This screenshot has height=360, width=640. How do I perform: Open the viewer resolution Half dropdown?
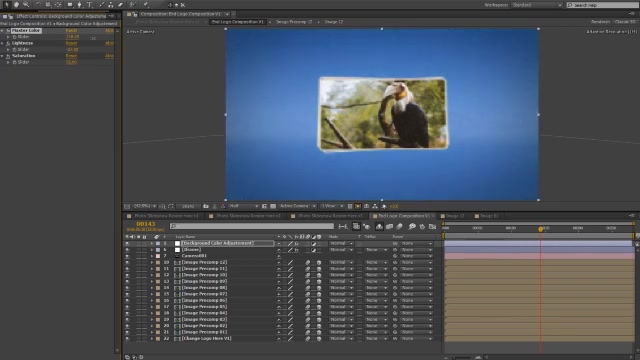tap(244, 206)
